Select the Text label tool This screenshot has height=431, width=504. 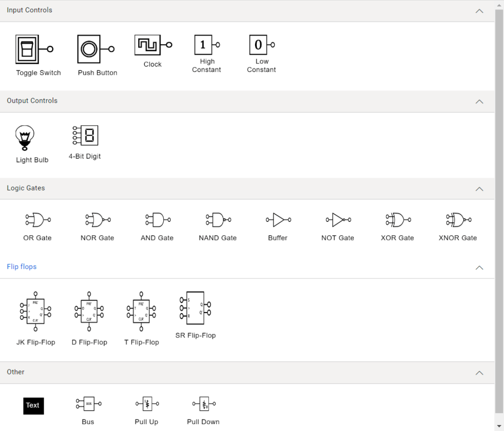click(x=33, y=405)
